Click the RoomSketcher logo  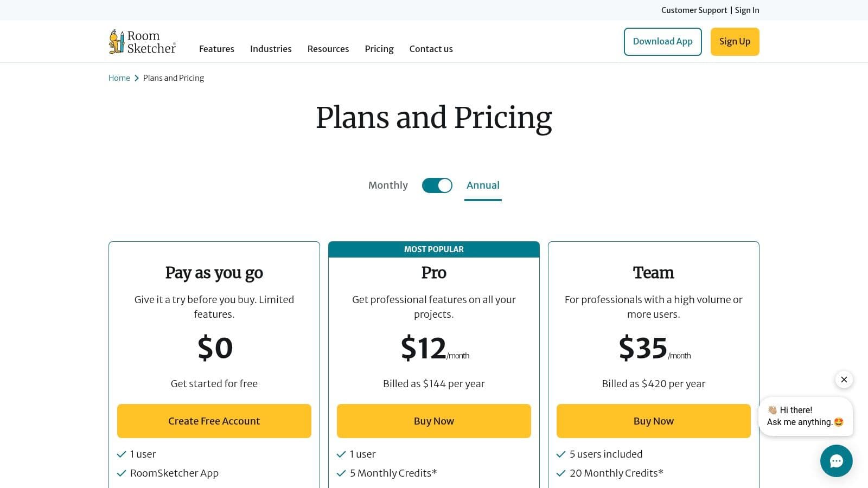[142, 41]
